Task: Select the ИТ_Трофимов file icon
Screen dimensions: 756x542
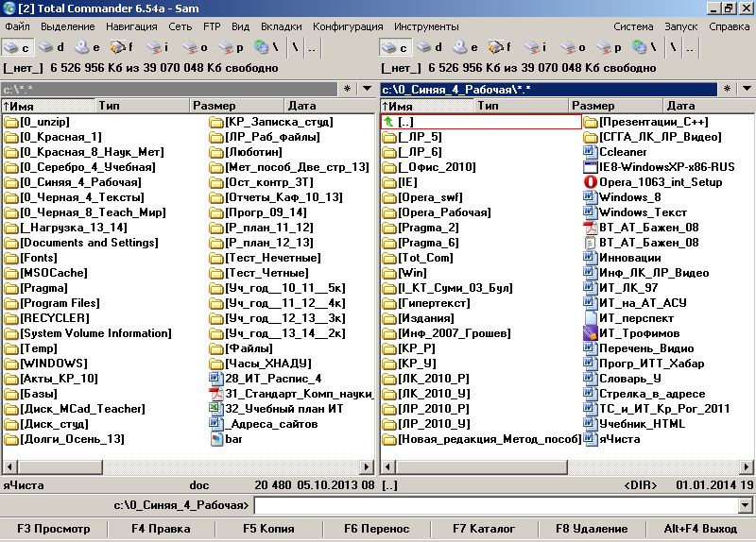Action: 590,333
